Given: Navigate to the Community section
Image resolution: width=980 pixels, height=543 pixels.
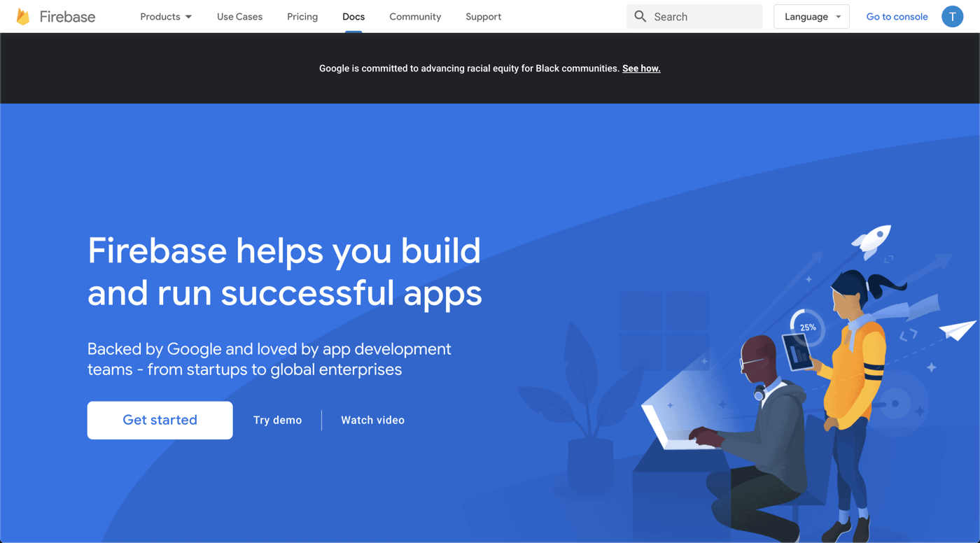Looking at the screenshot, I should 415,17.
